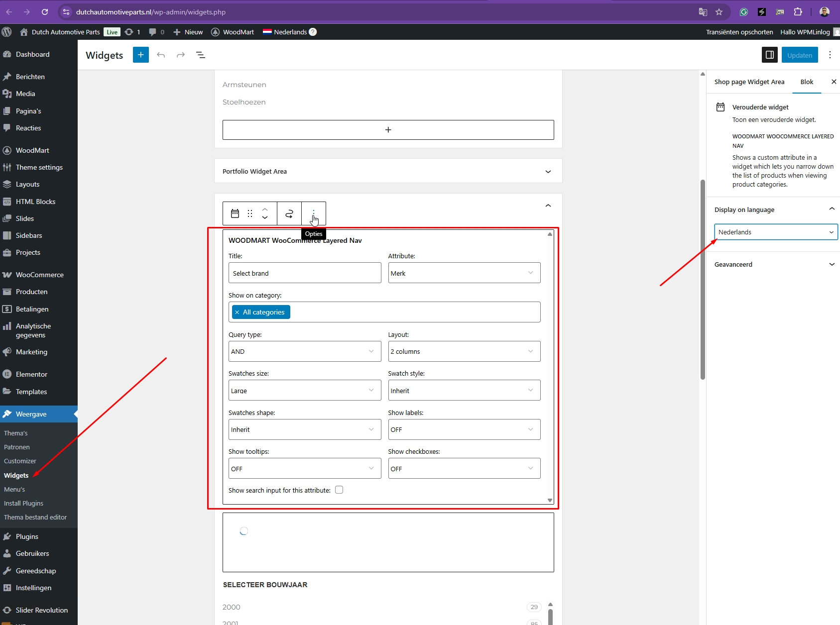Click the 2000 bouwjaar filter item
Screen dimensions: 840x625
pos(232,607)
